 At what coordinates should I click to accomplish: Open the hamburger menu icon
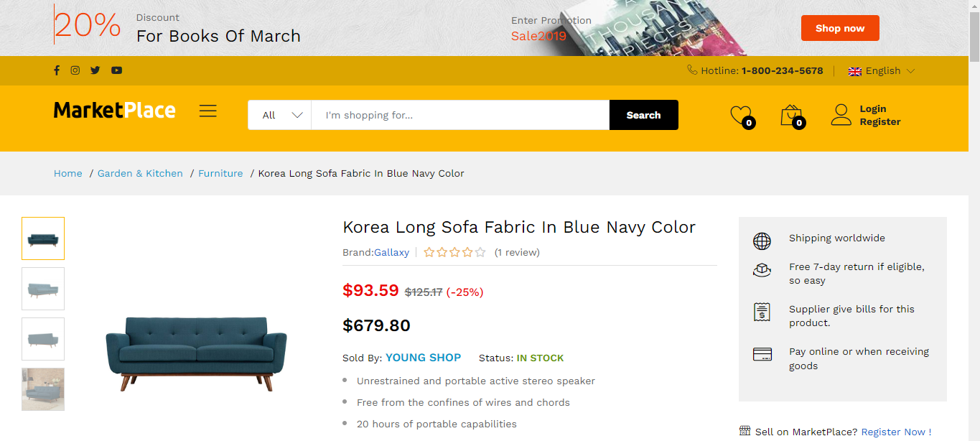(x=208, y=111)
